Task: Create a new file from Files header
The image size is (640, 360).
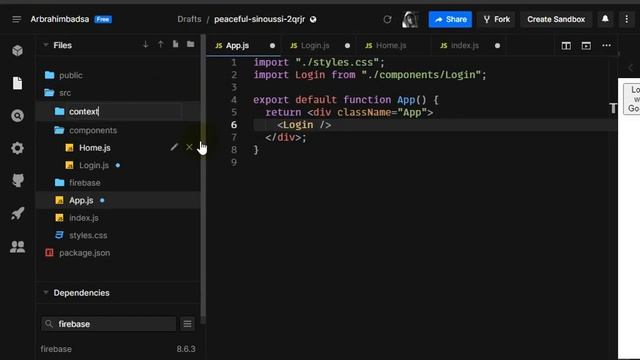Action: coord(176,44)
